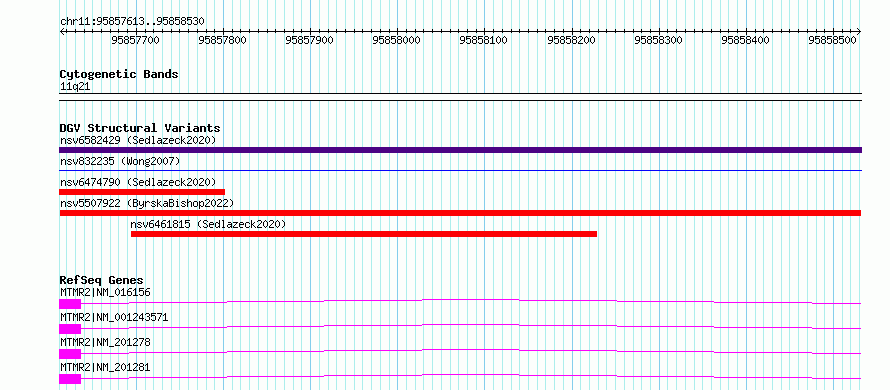
Task: Click the intron line of MTMR2|NM_201278
Action: (471, 351)
